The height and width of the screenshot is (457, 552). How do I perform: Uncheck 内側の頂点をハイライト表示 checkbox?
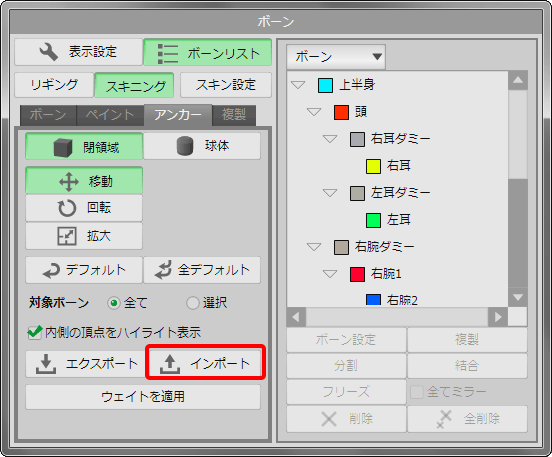click(34, 332)
